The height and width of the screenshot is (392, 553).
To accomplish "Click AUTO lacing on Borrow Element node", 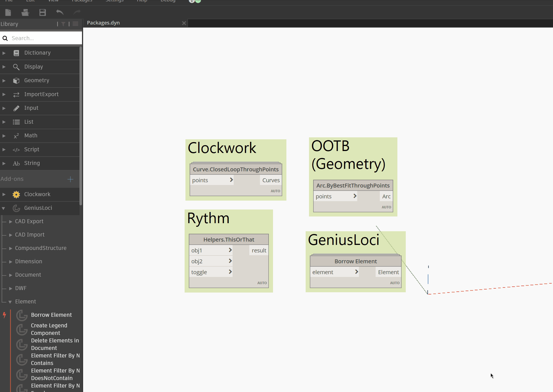I will [395, 283].
